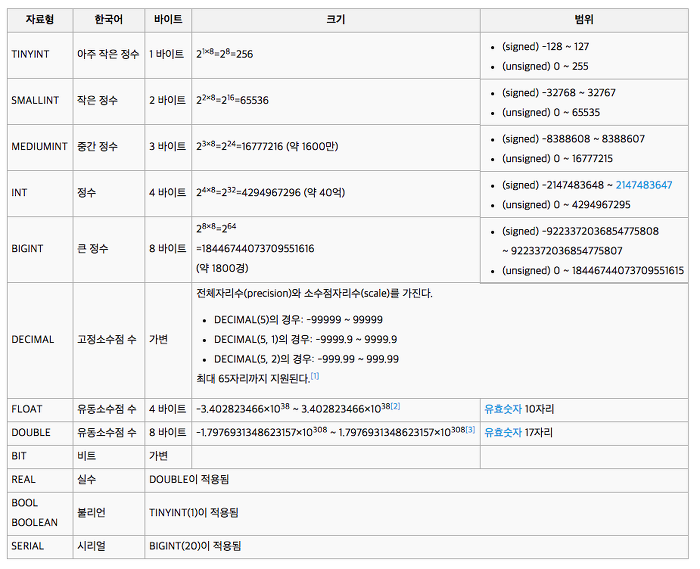The width and height of the screenshot is (700, 569).
Task: Follow footnote [2] in the FLOAT row
Action: point(396,406)
